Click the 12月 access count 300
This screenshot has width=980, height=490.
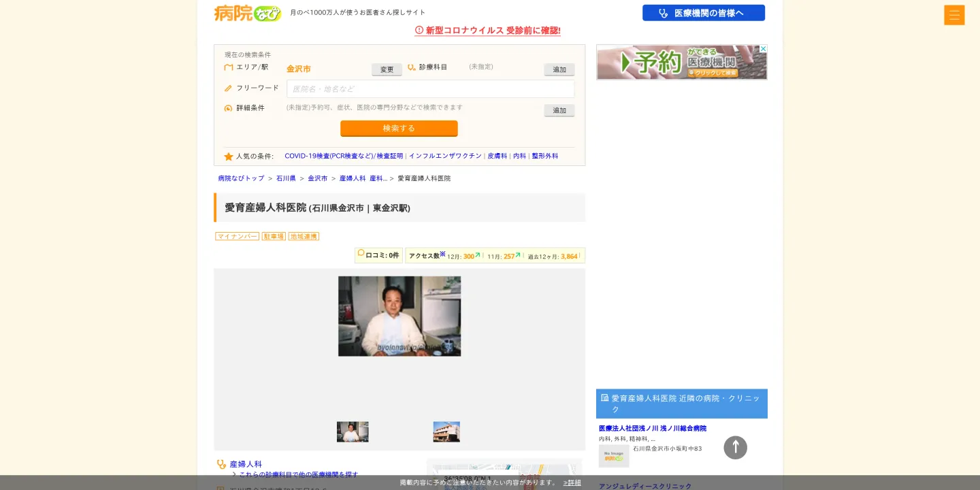point(469,257)
